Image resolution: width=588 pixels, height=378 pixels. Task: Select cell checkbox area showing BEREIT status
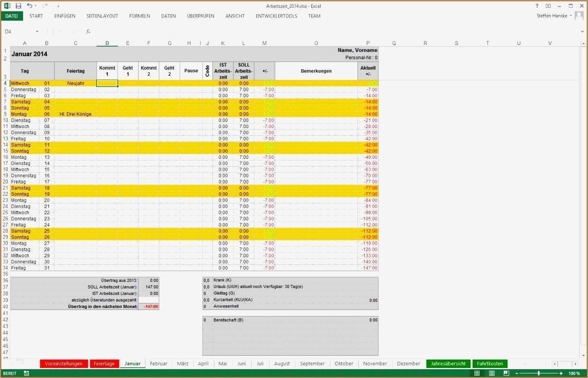9,373
